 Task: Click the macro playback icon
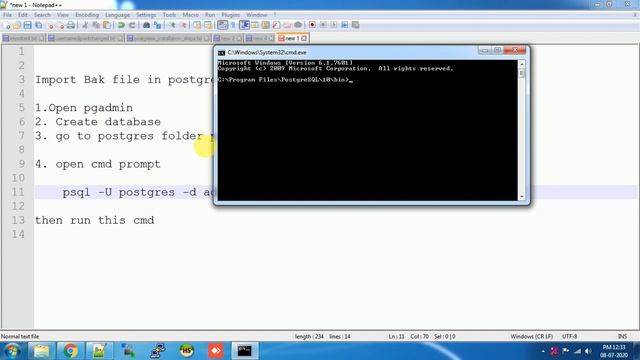(334, 25)
